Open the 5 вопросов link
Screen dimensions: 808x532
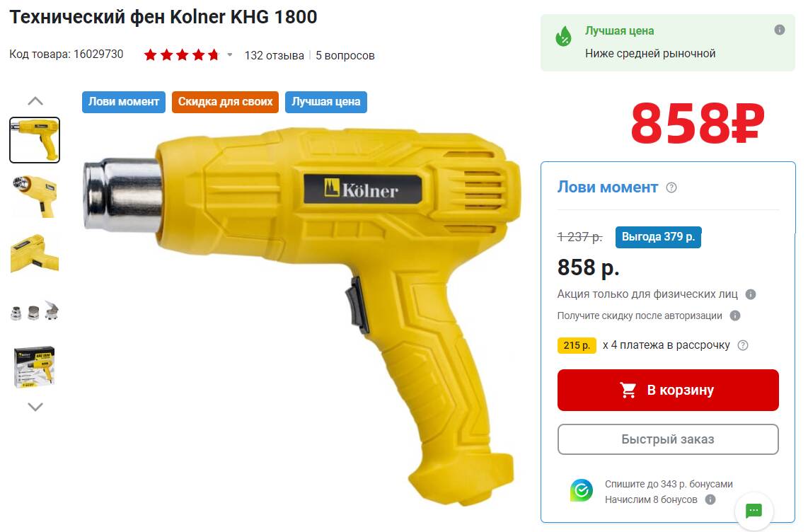pyautogui.click(x=345, y=56)
